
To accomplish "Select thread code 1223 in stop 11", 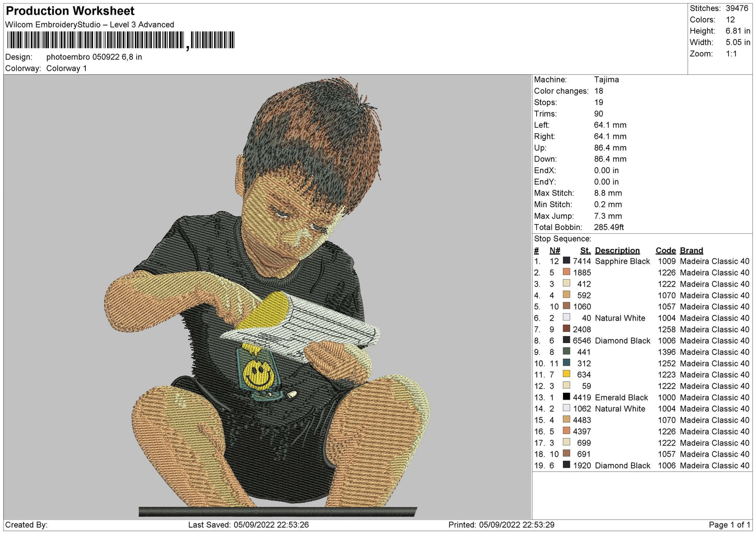I will pos(667,375).
